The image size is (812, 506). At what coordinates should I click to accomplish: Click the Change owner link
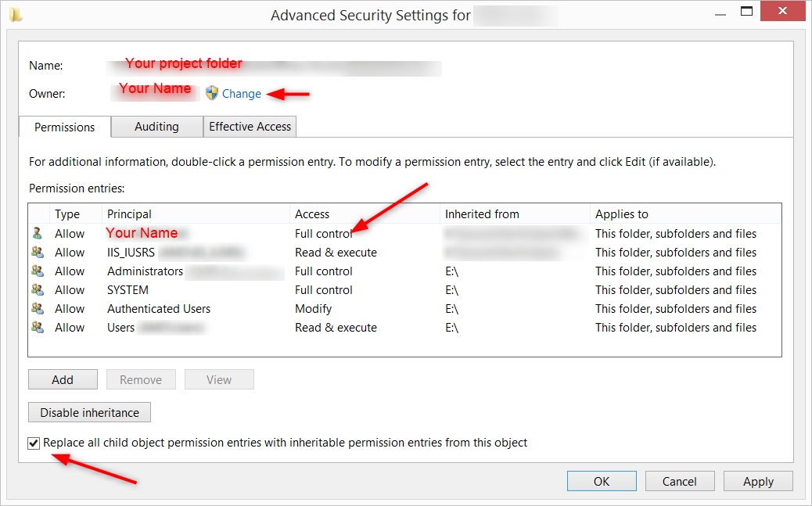(242, 94)
